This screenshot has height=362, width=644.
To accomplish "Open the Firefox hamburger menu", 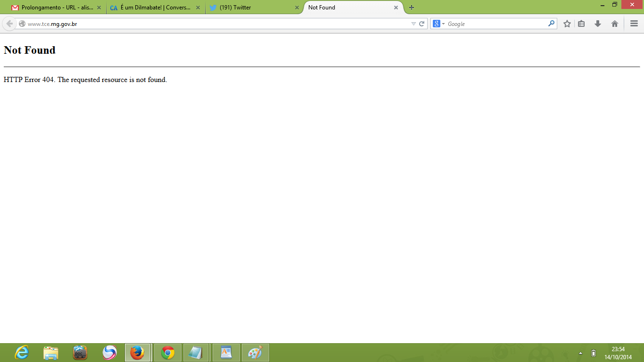I will tap(634, 24).
